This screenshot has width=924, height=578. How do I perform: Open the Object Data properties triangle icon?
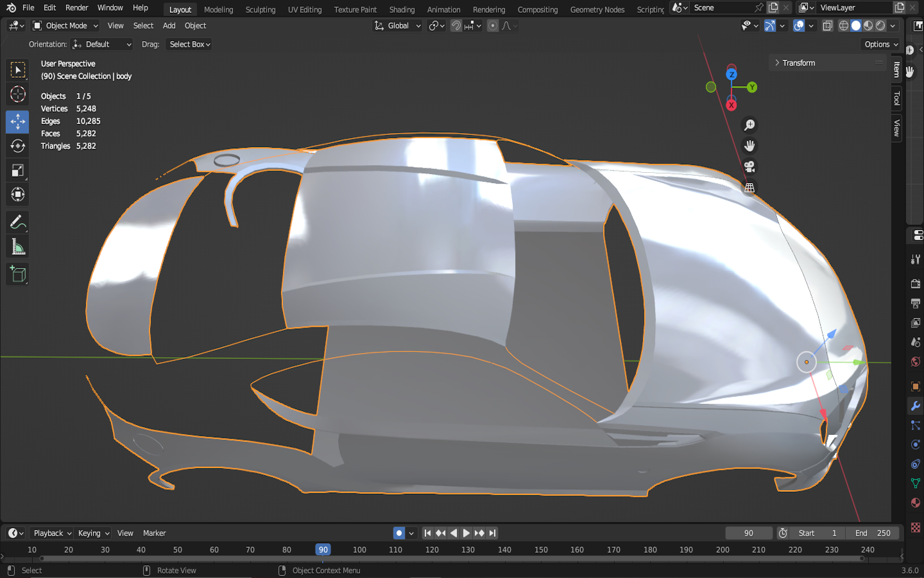[916, 483]
